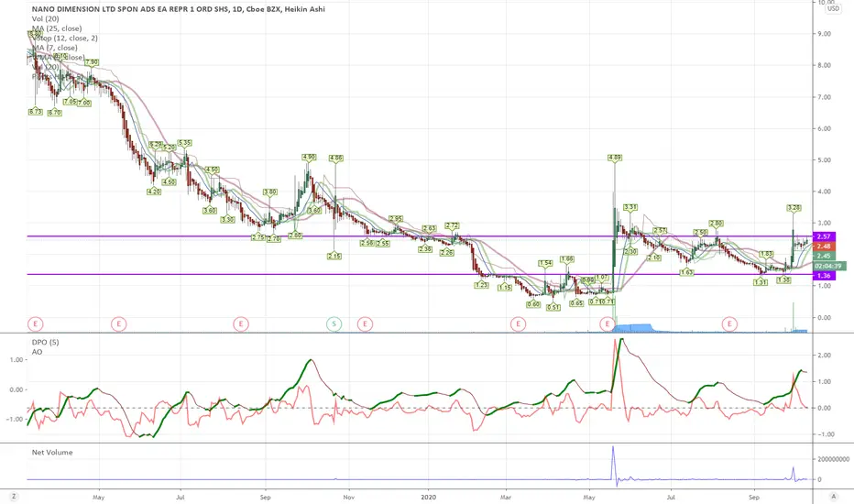Click the Z timezone button at bottom left
The width and height of the screenshot is (854, 504).
coord(14,497)
